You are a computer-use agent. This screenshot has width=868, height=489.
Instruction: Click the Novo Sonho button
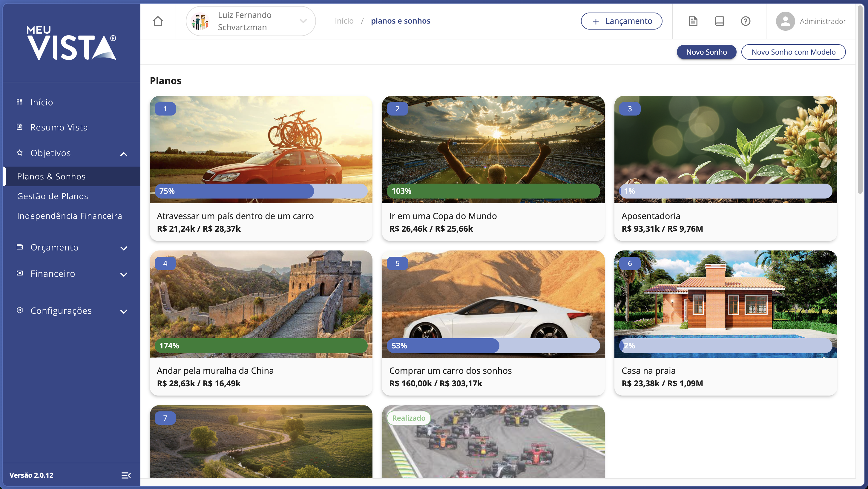click(706, 52)
